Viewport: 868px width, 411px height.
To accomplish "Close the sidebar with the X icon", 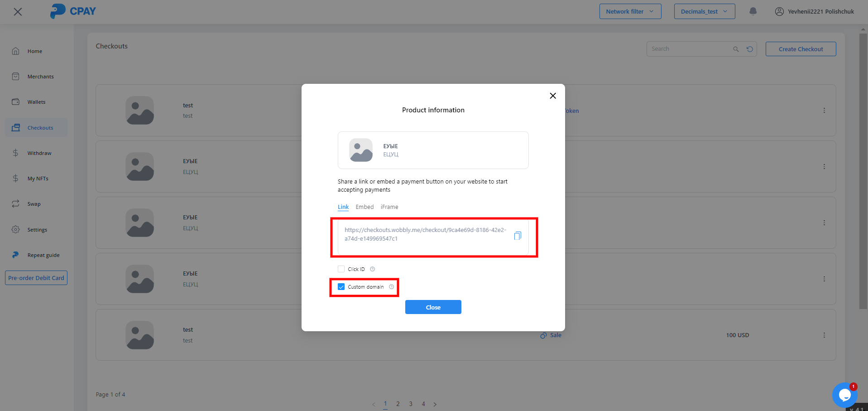I will click(x=18, y=12).
